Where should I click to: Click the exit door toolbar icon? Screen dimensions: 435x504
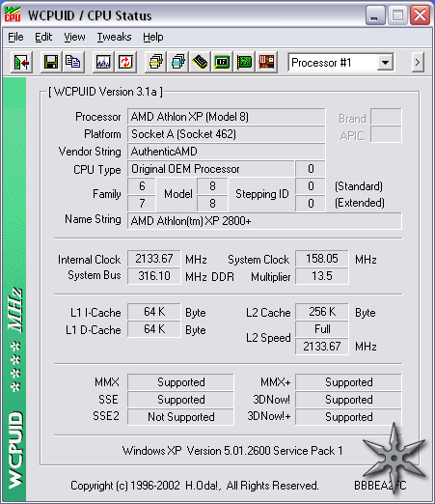coord(21,62)
